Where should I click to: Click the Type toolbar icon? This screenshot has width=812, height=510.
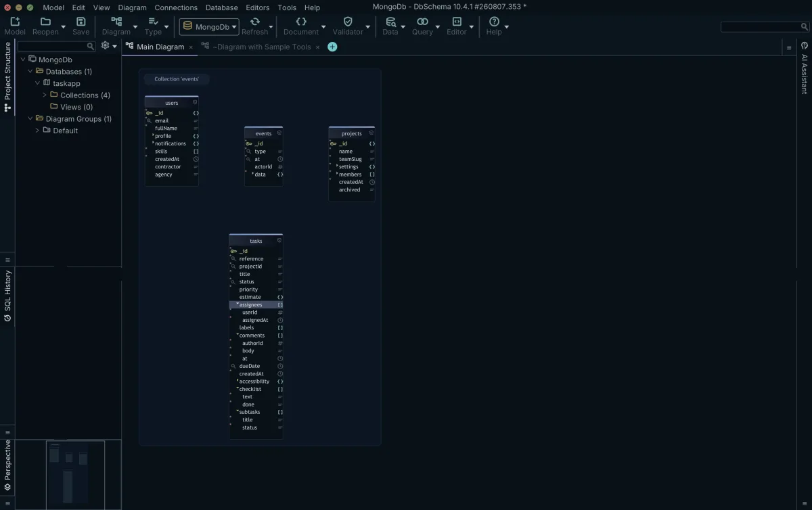tap(154, 22)
